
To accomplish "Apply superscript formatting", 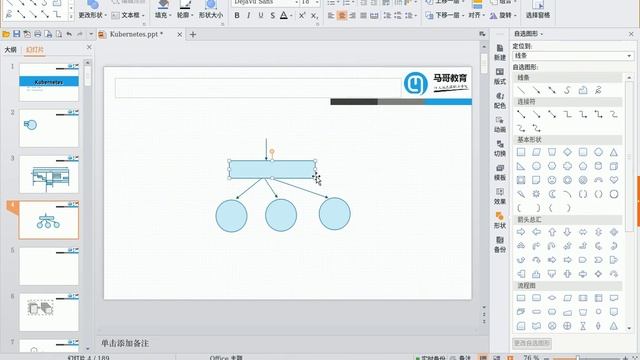I will (302, 16).
